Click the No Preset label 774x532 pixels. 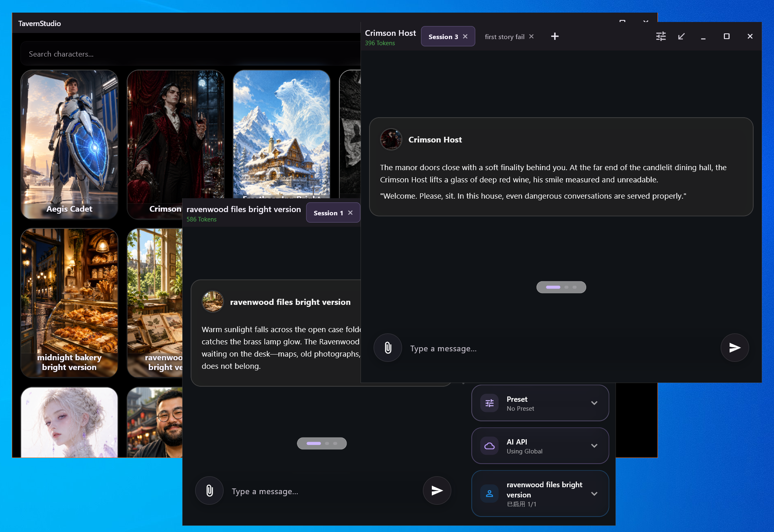tap(520, 409)
